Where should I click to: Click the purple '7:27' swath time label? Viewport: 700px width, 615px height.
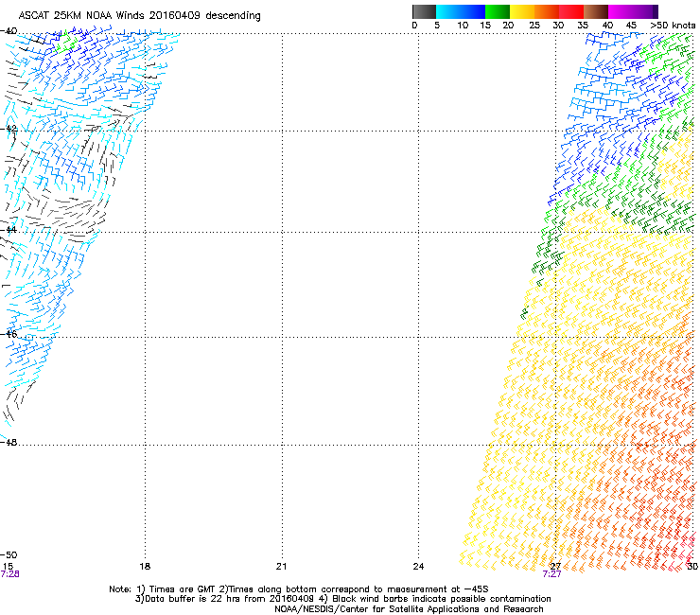pos(551,574)
